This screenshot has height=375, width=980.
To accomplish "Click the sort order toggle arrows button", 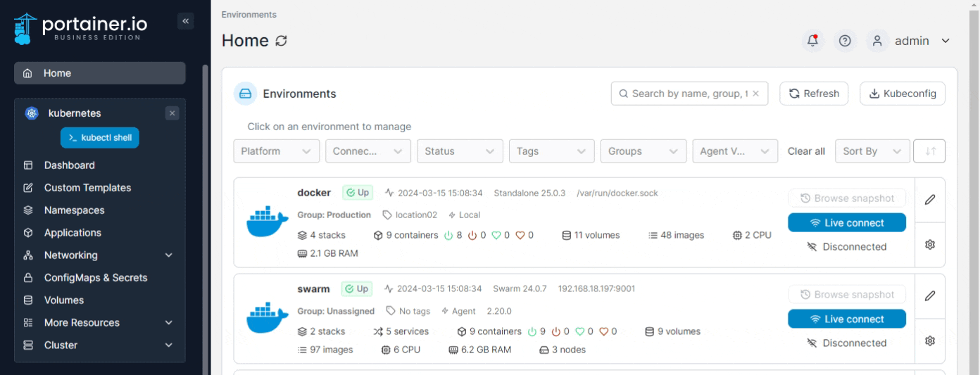I will 929,151.
